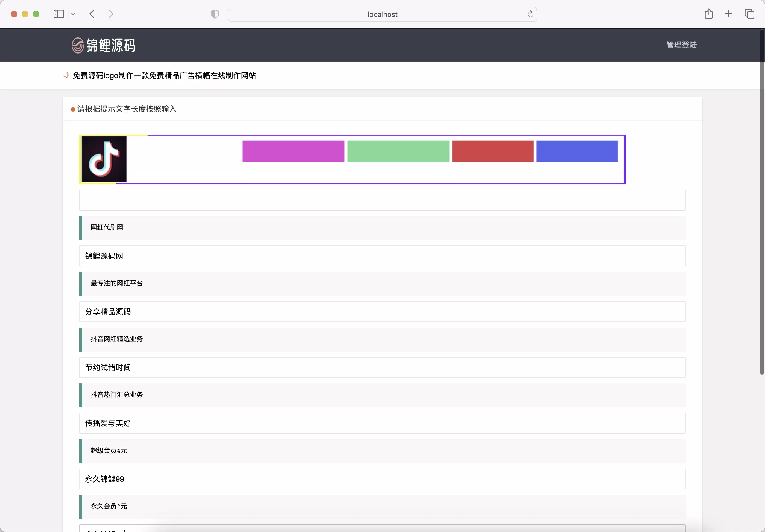Select the blue block in the banner
The height and width of the screenshot is (532, 765).
pyautogui.click(x=577, y=151)
